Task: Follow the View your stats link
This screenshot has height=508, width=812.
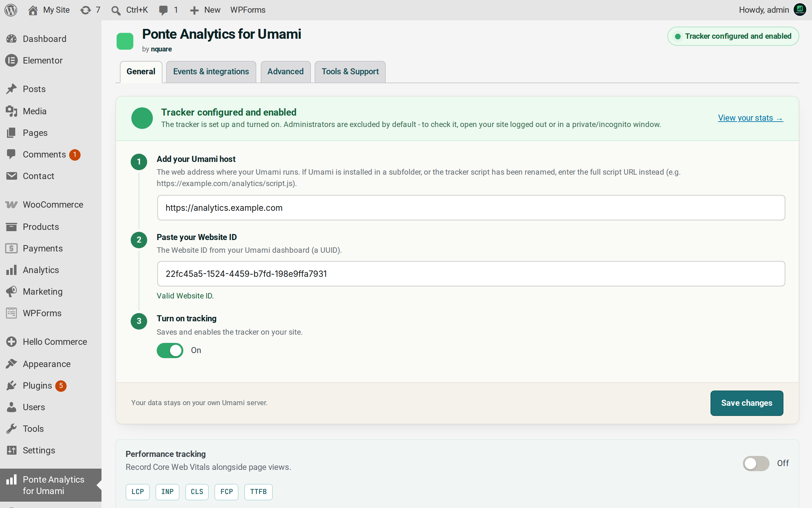Action: (750, 118)
